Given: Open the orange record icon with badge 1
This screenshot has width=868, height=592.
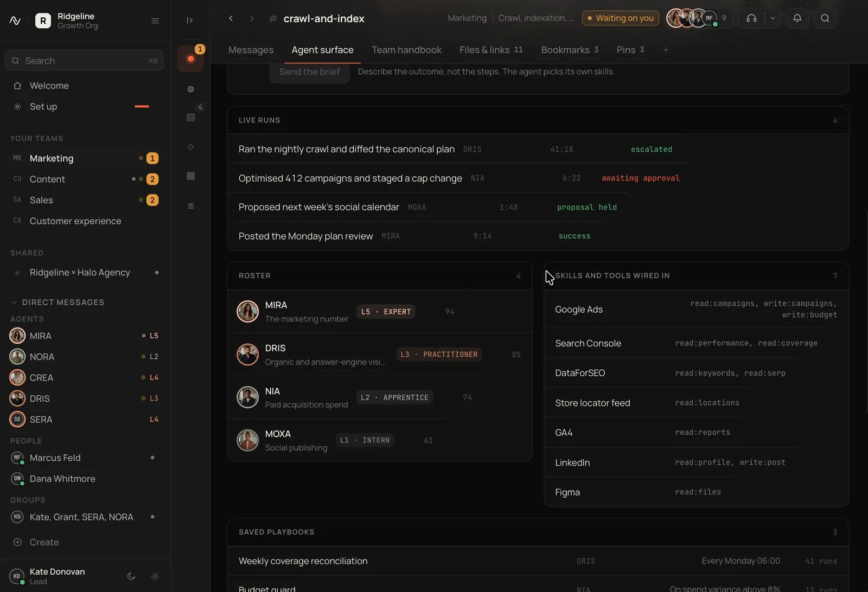Looking at the screenshot, I should tap(190, 59).
